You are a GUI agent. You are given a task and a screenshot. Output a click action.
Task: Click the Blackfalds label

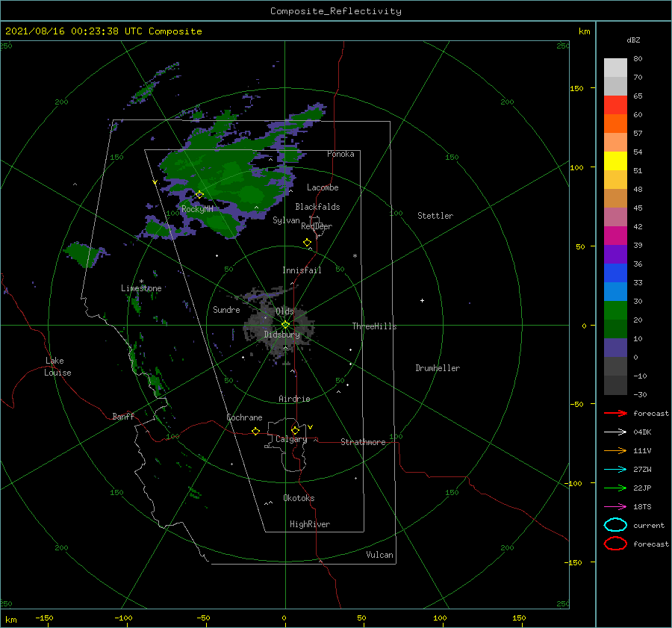pos(317,207)
